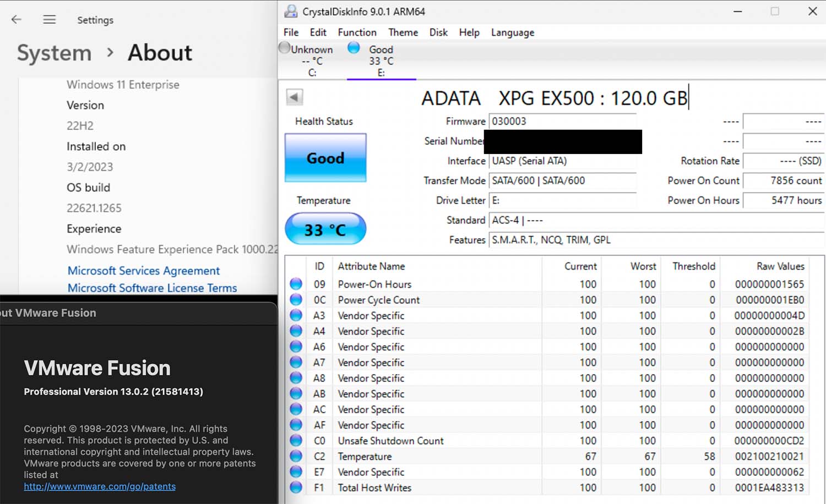
Task: Click the Rotation Rate field (SSD)
Action: coord(784,161)
